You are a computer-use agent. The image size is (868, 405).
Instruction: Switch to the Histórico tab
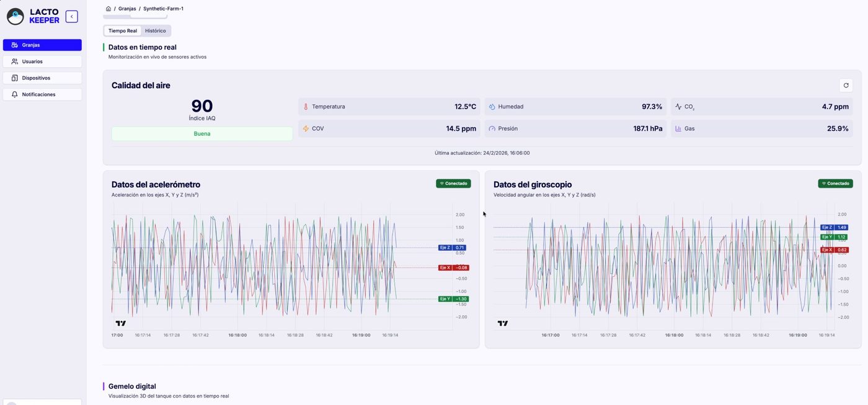pyautogui.click(x=155, y=30)
